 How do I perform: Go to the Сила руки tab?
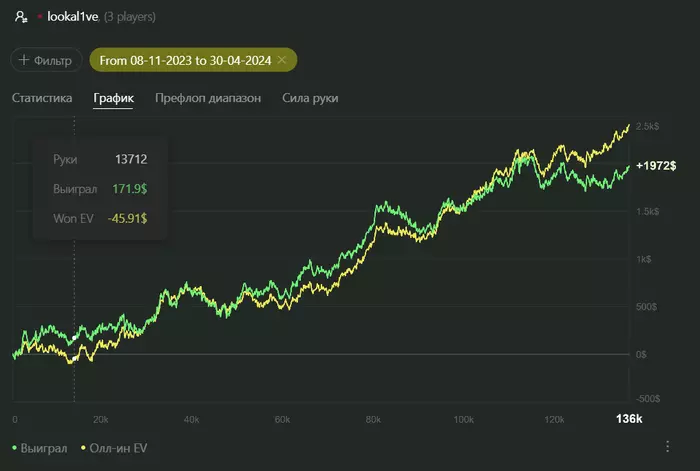coord(310,98)
